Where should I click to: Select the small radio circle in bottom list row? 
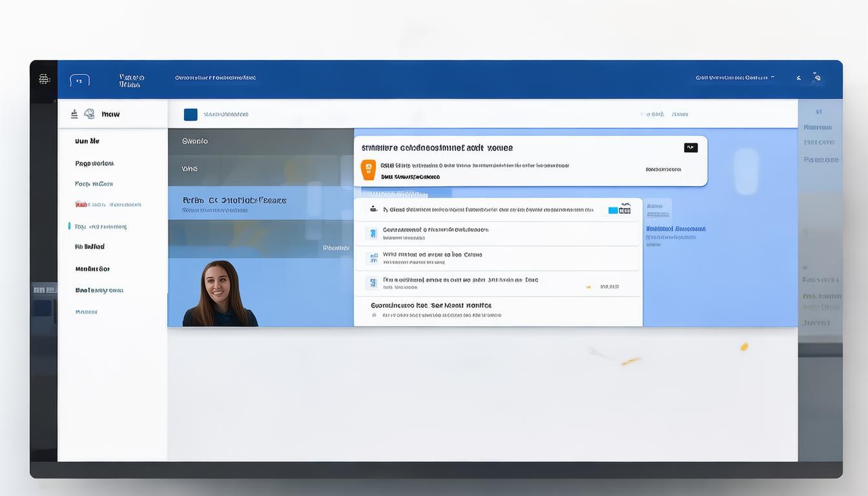[374, 316]
